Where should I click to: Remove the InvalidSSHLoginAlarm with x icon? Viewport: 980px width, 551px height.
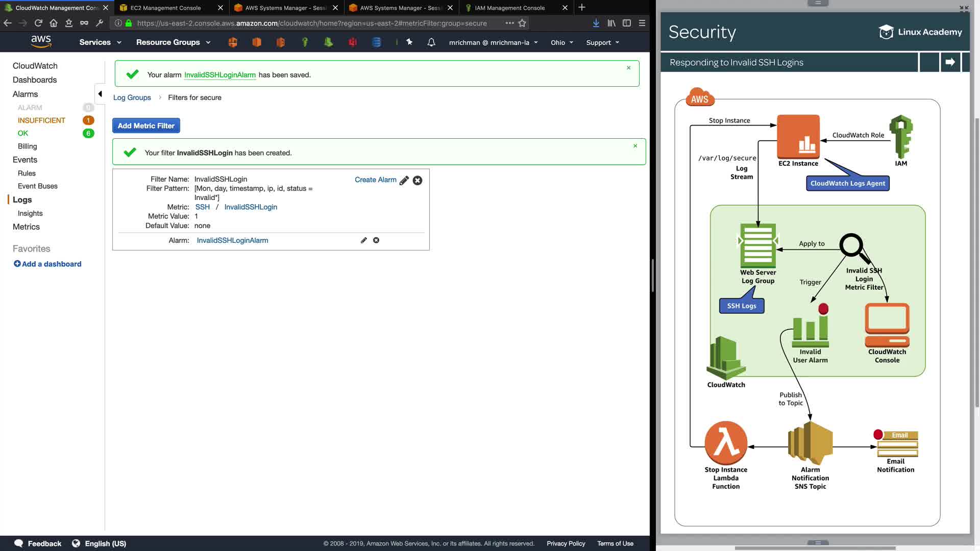376,240
